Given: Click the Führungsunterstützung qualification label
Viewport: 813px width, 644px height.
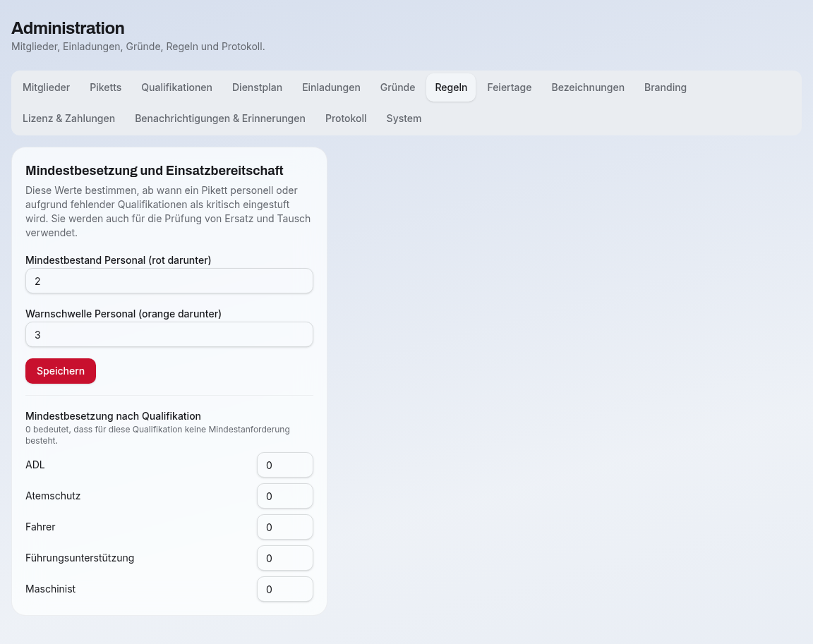Looking at the screenshot, I should point(80,558).
